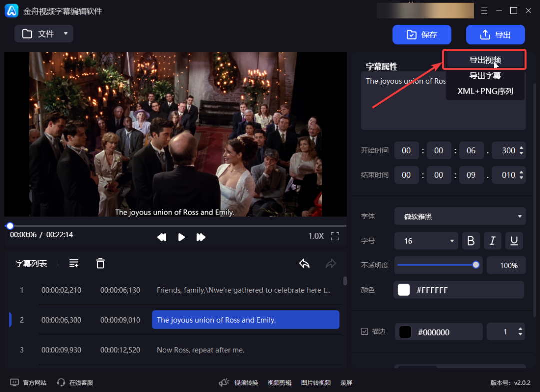Click start time 00:00:09,930 in row 3

61,350
